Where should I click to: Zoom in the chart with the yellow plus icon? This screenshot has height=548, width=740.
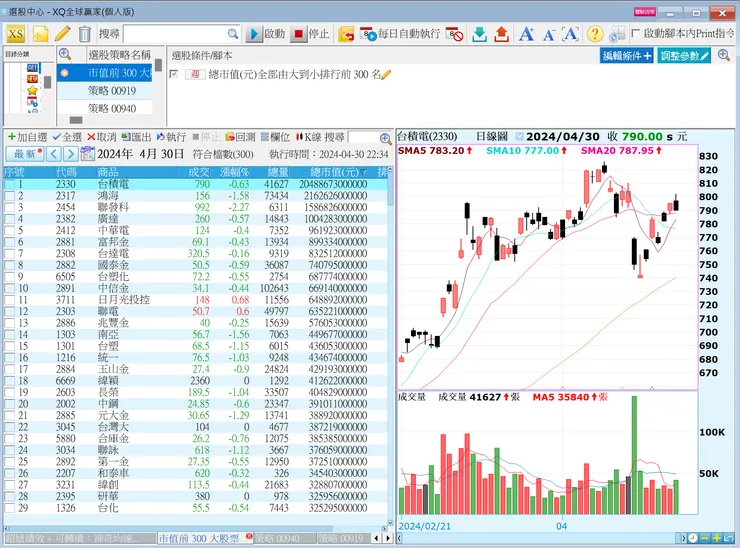(716, 538)
